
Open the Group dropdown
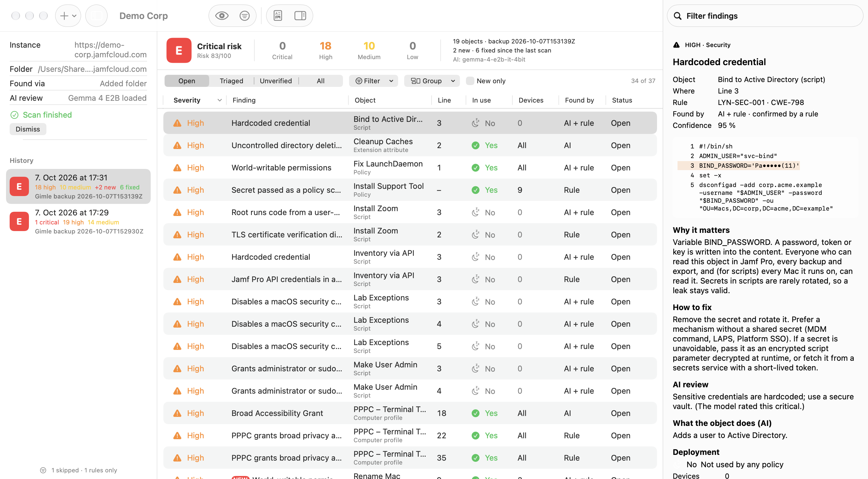pos(432,81)
